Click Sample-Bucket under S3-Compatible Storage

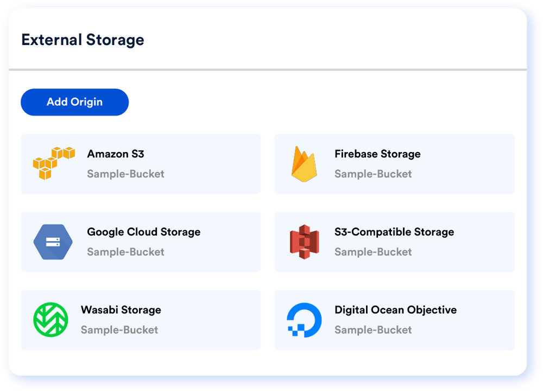(x=373, y=252)
